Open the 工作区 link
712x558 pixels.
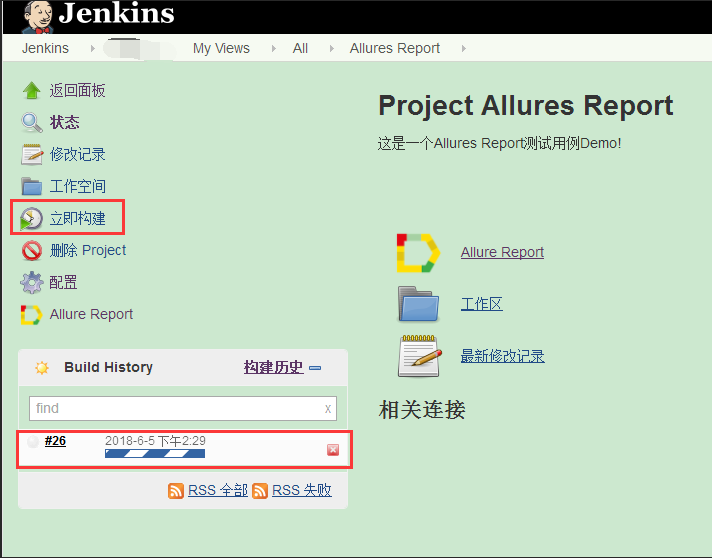[x=482, y=304]
